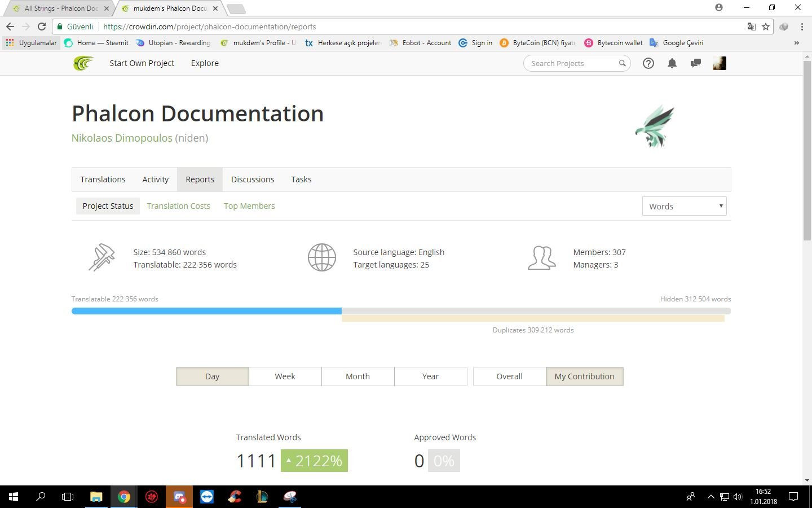Open Nikolaos Dimopoulos profile link

click(x=122, y=138)
